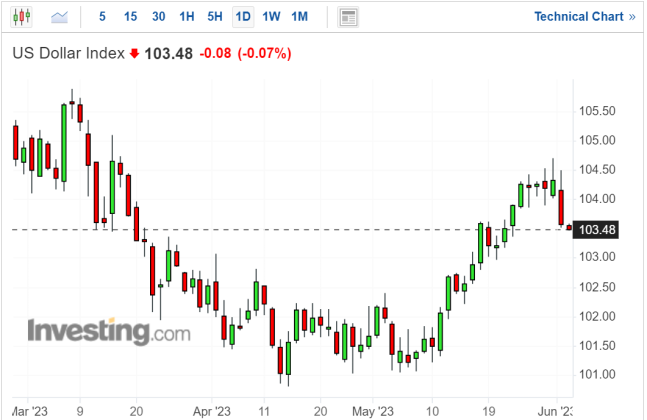Select the 5H timeframe
Viewport: 647px width, 420px height.
tap(215, 17)
